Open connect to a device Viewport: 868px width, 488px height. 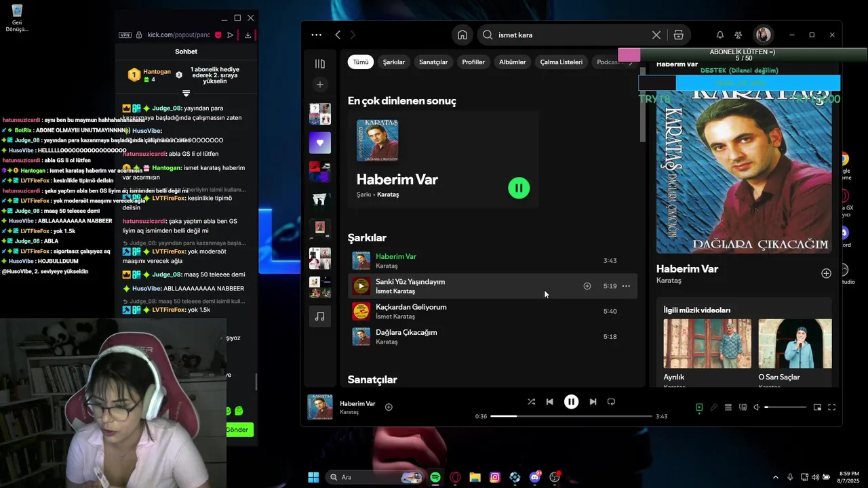click(743, 407)
